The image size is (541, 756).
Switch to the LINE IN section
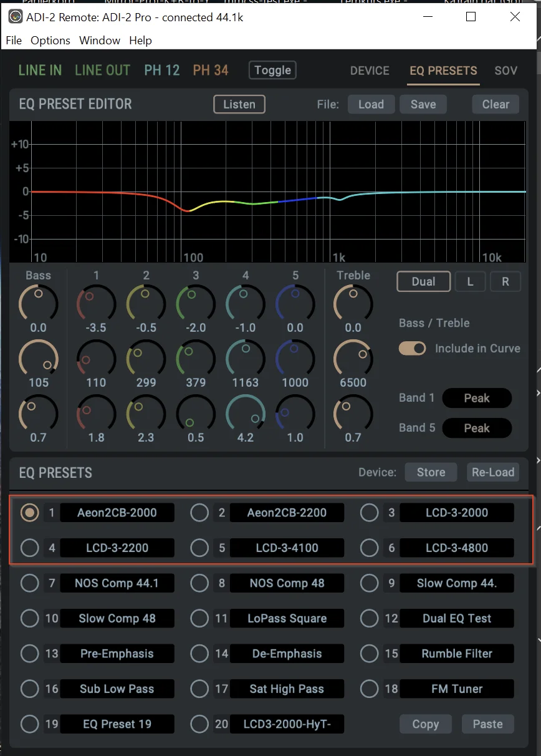(41, 70)
